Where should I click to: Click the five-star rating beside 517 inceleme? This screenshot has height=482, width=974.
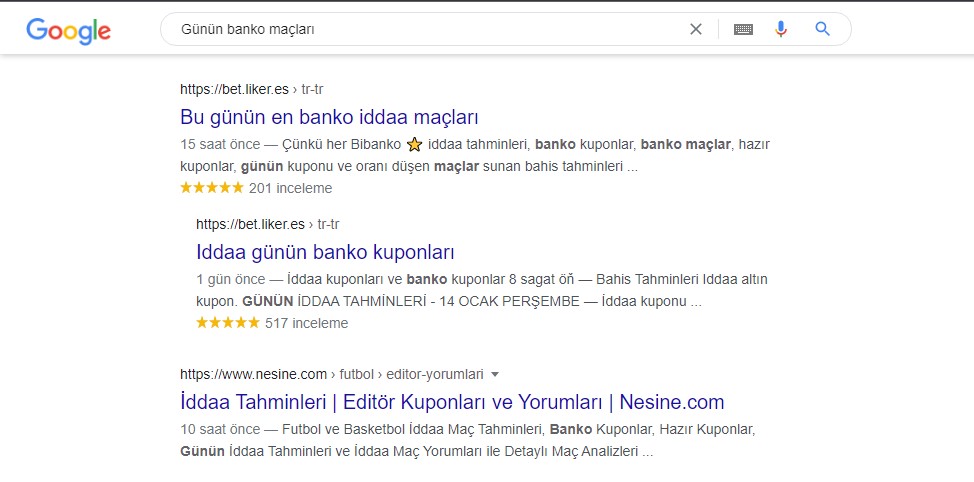click(228, 323)
